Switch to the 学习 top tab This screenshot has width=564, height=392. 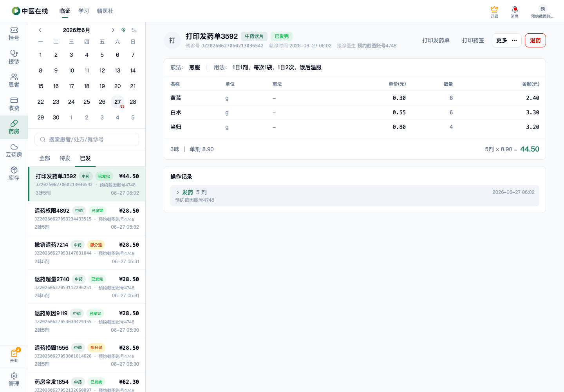(x=84, y=11)
